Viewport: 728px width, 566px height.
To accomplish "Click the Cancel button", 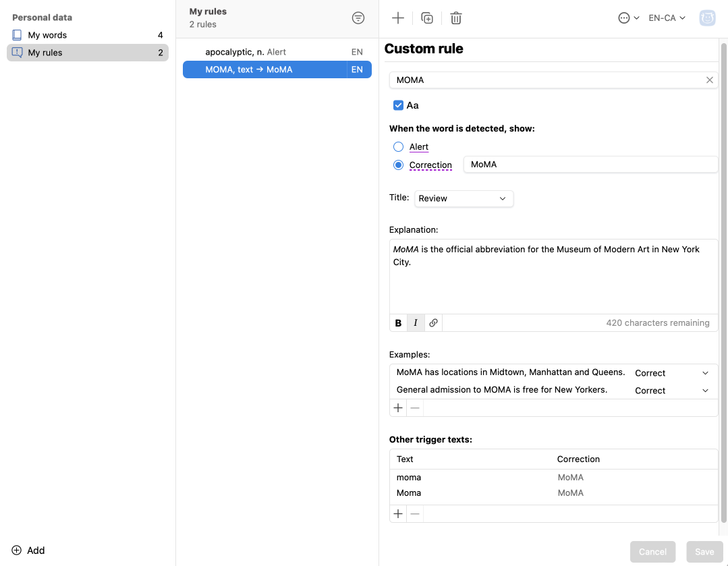I will click(x=652, y=551).
